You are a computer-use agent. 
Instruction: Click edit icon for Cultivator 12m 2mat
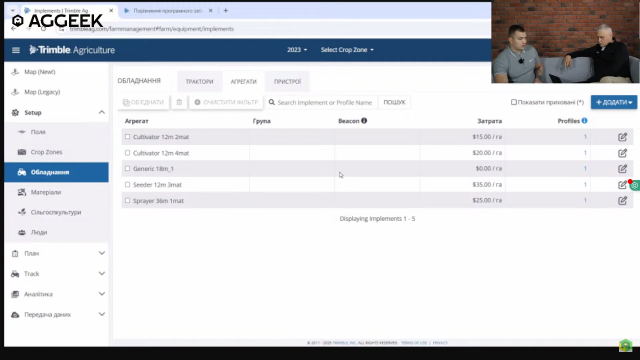tap(622, 137)
